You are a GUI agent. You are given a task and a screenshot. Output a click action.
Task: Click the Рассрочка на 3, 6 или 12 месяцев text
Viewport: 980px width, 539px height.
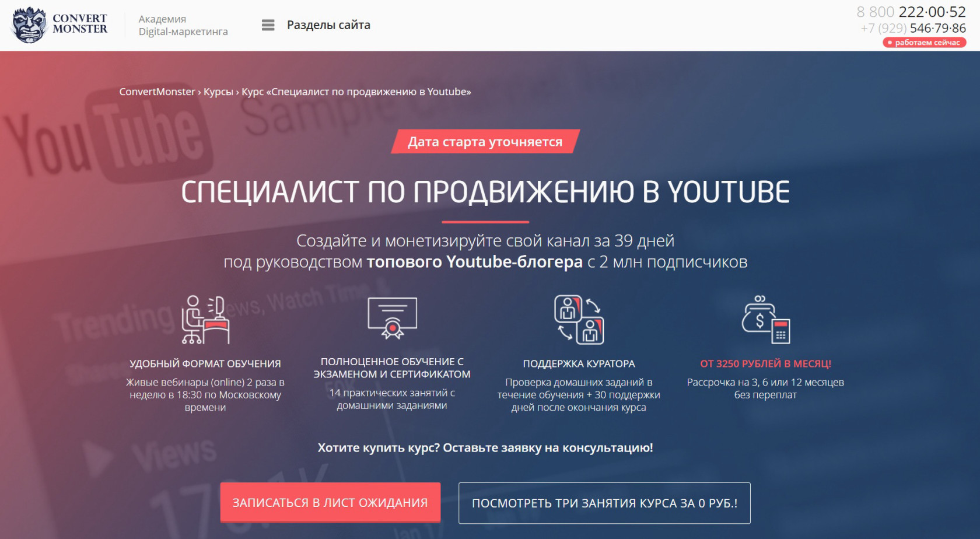pyautogui.click(x=765, y=388)
